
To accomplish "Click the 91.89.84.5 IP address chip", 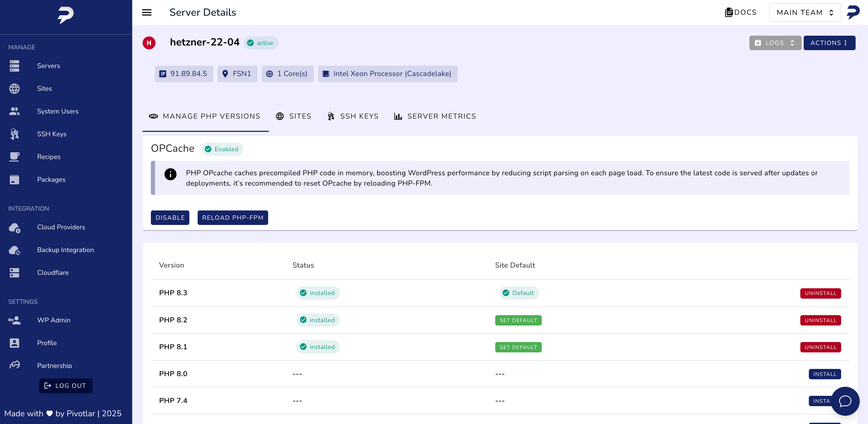I will [x=184, y=74].
